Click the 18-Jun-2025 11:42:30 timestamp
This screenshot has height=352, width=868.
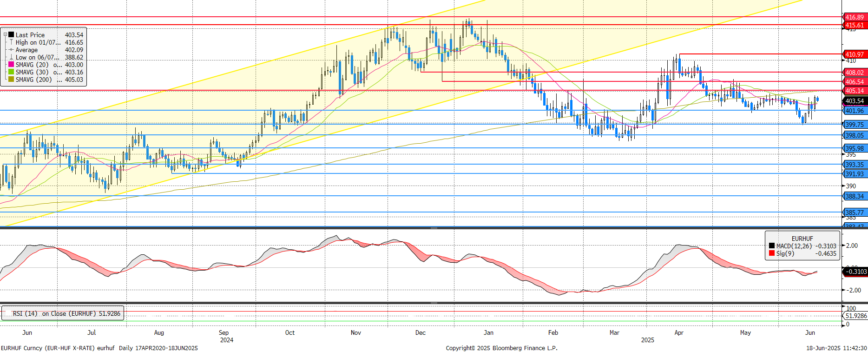pos(836,348)
